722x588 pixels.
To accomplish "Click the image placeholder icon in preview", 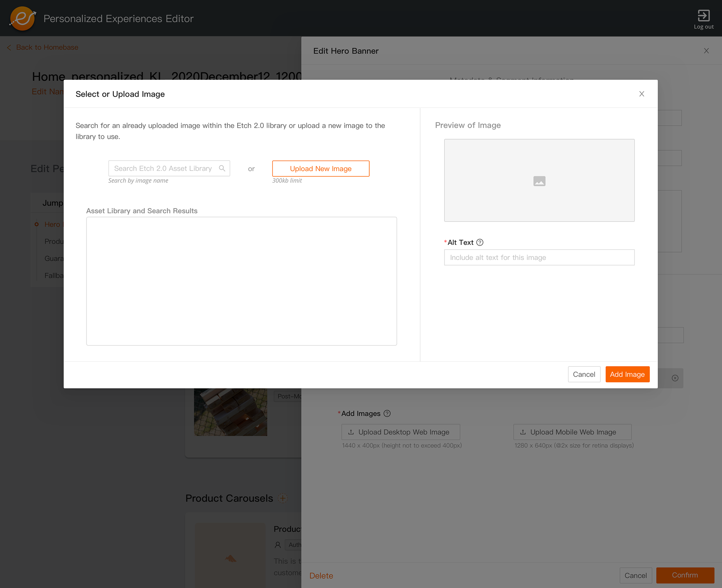I will click(x=539, y=181).
